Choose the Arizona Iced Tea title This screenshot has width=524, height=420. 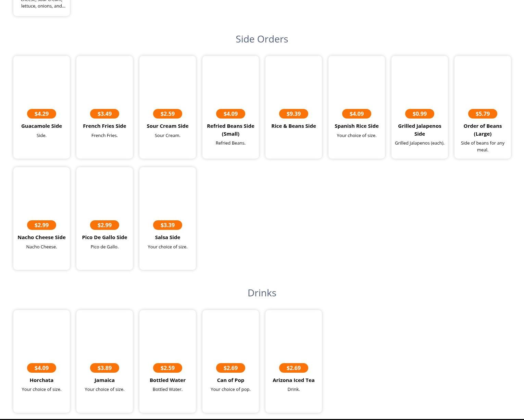[x=294, y=380]
